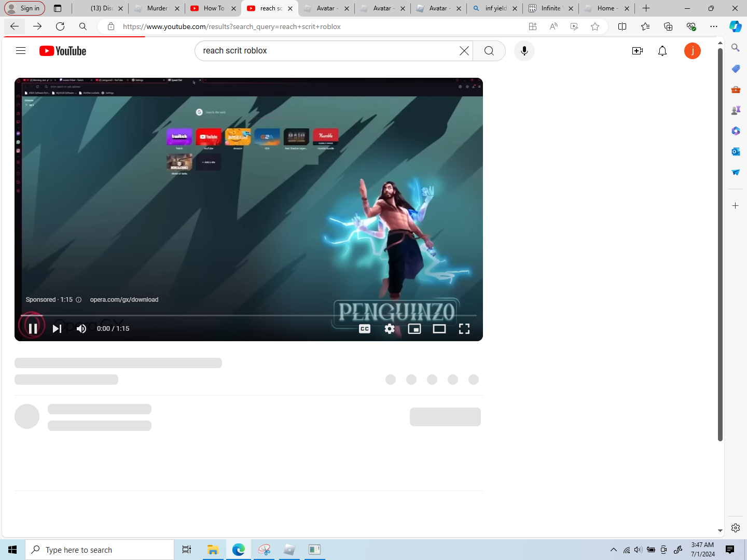The width and height of the screenshot is (747, 560).
Task: Add this page to favorites star
Action: pyautogui.click(x=595, y=26)
